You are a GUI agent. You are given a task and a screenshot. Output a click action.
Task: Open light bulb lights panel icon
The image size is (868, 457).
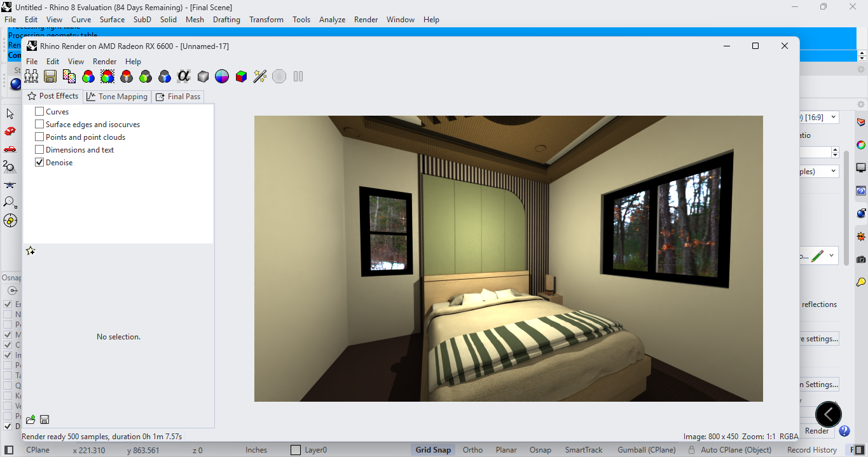(861, 282)
